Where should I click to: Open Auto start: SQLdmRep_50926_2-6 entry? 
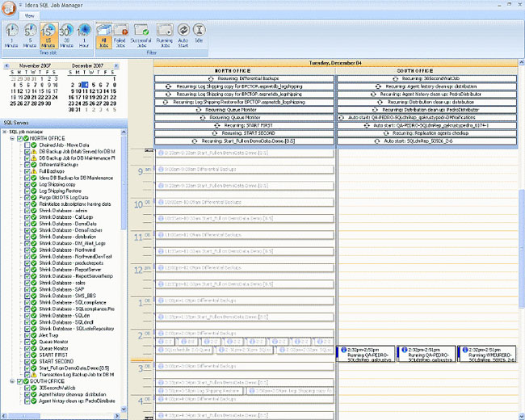tap(426, 141)
